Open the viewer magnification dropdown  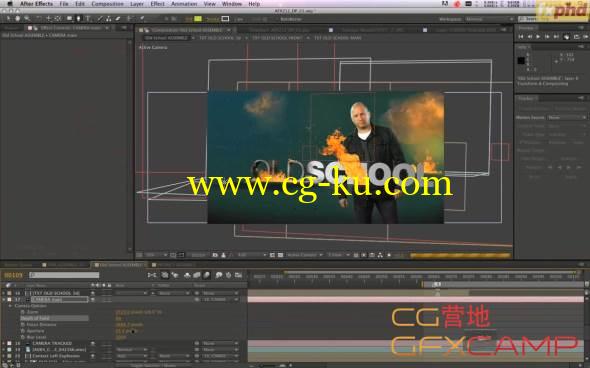click(156, 255)
